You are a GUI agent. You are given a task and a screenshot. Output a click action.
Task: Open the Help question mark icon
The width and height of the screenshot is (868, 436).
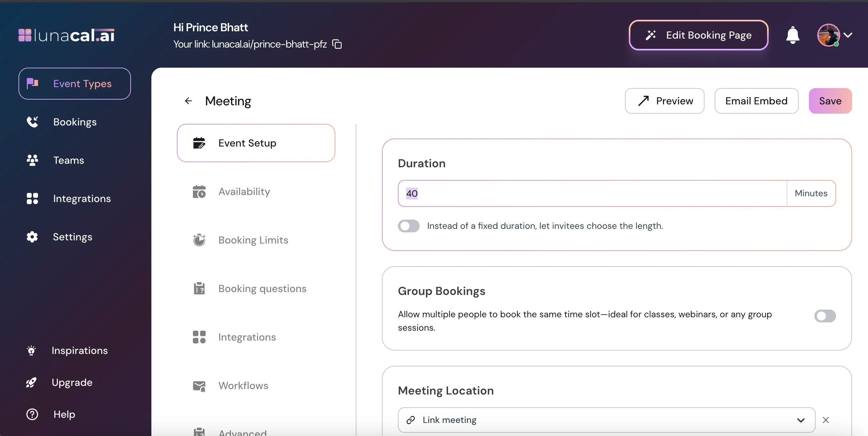pos(32,414)
